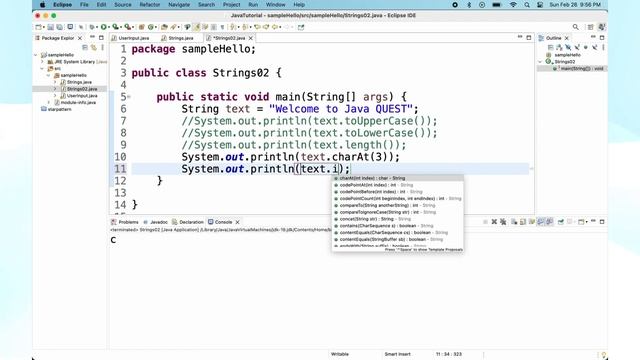Toggle Block Selection mode in toolbar
The width and height of the screenshot is (640, 360).
[213, 27]
